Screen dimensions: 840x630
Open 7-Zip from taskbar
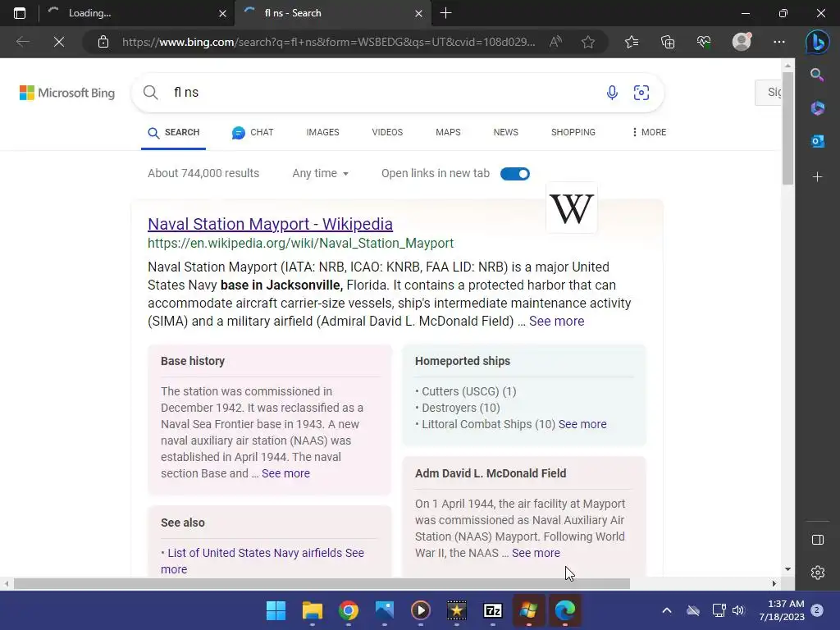pyautogui.click(x=492, y=610)
